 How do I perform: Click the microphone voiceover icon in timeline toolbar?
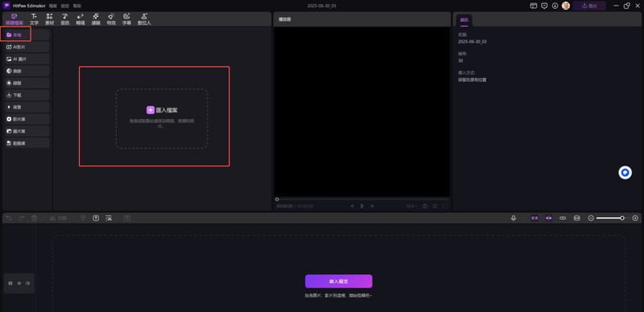[514, 218]
